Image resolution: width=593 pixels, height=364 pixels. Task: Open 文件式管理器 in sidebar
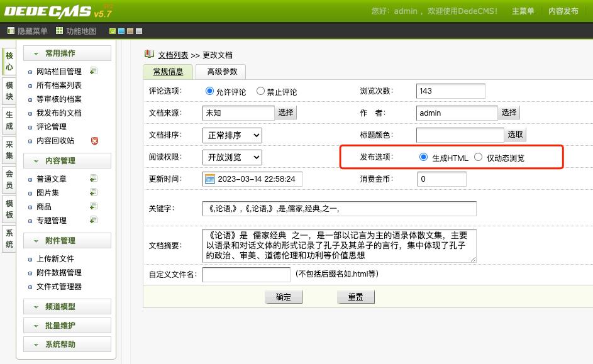(58, 287)
